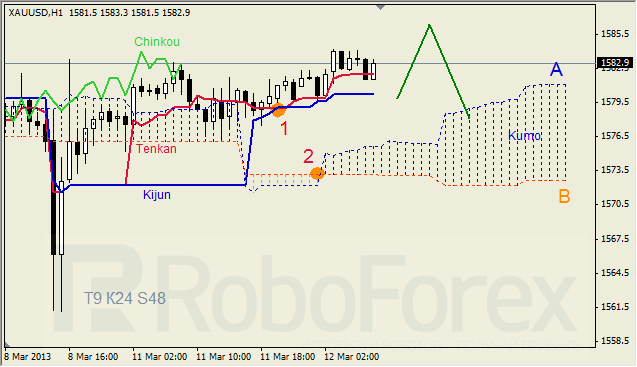
Task: Click the 12 Mar 02:00 time label
Action: [351, 357]
